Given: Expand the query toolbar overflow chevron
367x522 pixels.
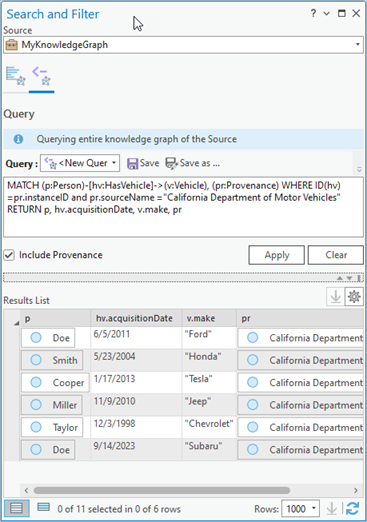Looking at the screenshot, I should tap(359, 169).
